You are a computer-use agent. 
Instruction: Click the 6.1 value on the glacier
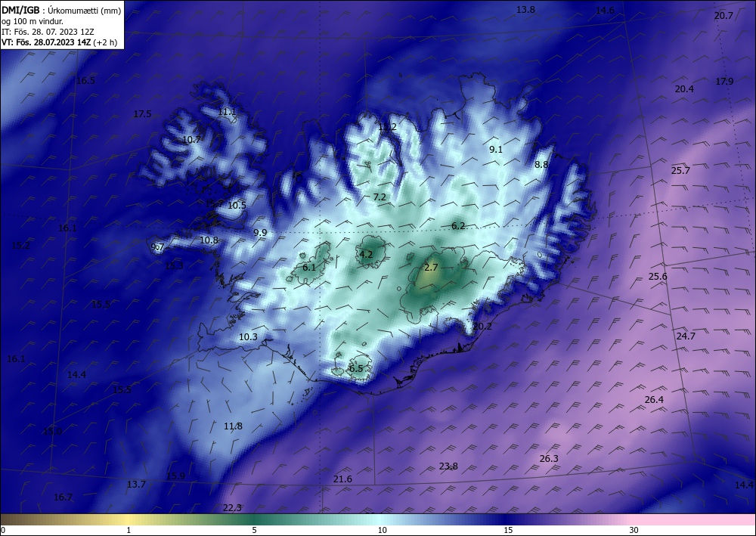tap(309, 267)
